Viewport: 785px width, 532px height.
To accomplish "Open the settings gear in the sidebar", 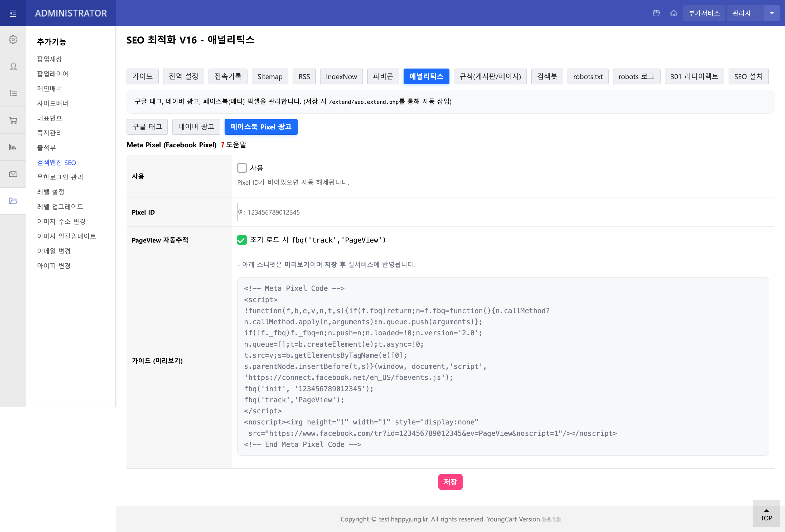I will 13,40.
